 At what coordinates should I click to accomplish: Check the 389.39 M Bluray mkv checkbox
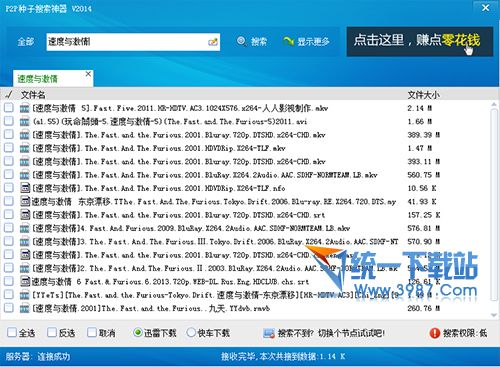9,134
